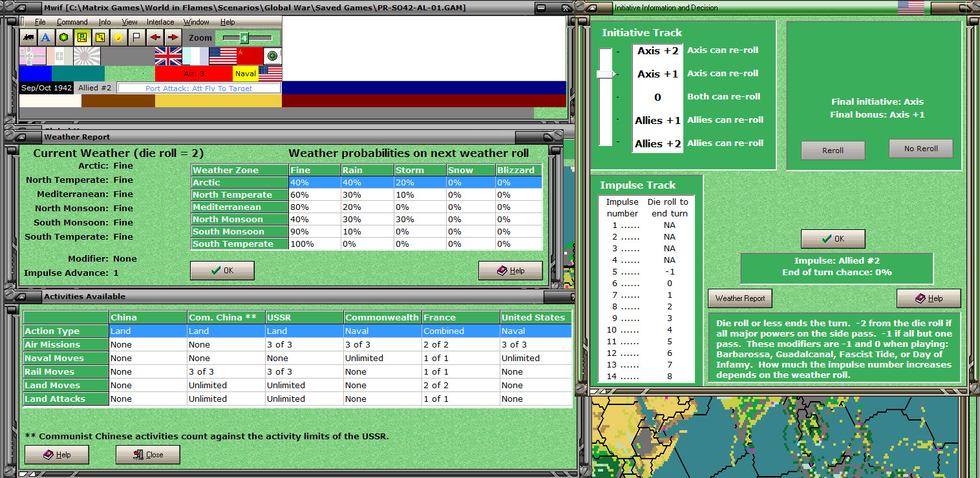Select the Arctic row in weather probabilities table
This screenshot has height=478, width=980.
coord(367,183)
